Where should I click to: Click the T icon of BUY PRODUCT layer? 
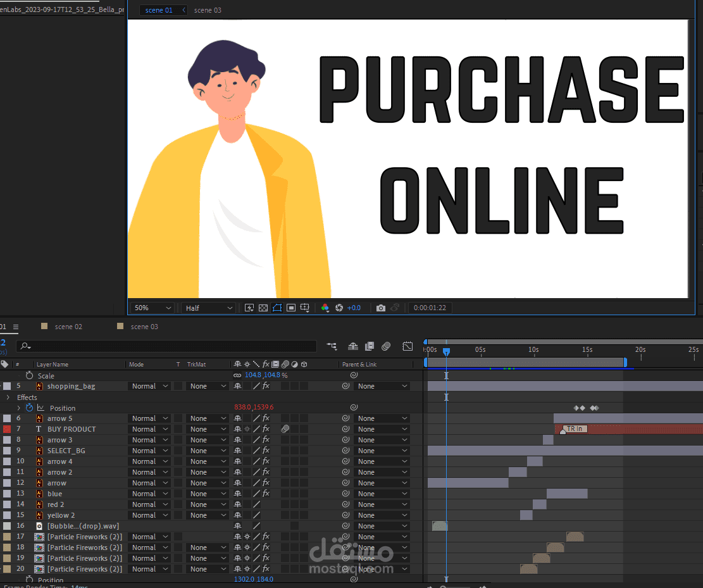[39, 428]
